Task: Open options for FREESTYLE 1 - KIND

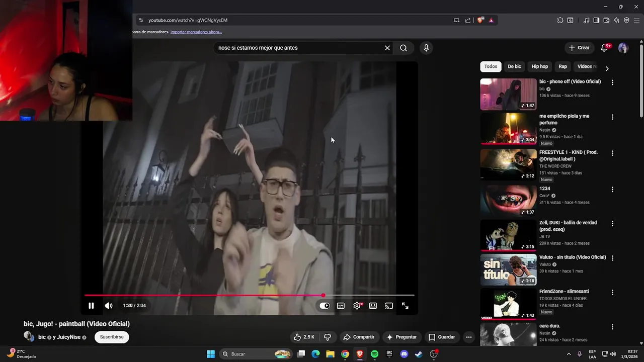Action: click(x=612, y=153)
